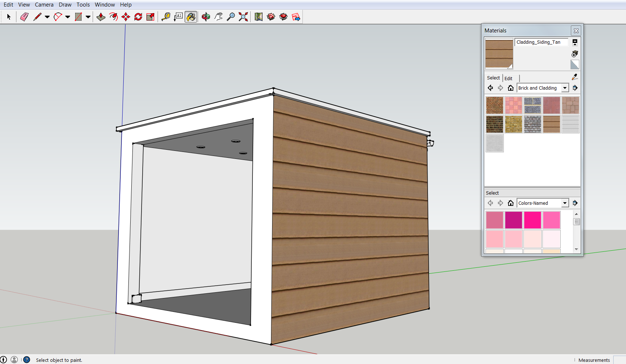Viewport: 626px width, 364px height.
Task: Activate the Push/Pull tool
Action: (101, 17)
